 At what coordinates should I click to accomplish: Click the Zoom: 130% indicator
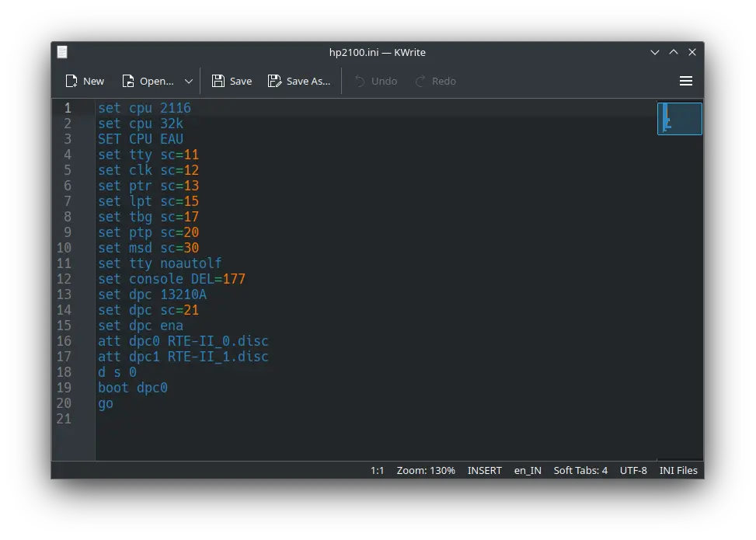tap(426, 470)
